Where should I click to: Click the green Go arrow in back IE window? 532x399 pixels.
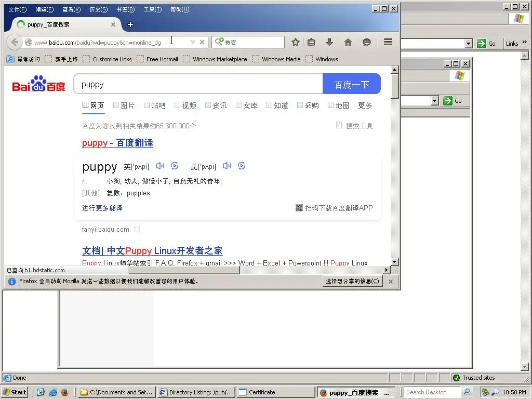coord(482,44)
